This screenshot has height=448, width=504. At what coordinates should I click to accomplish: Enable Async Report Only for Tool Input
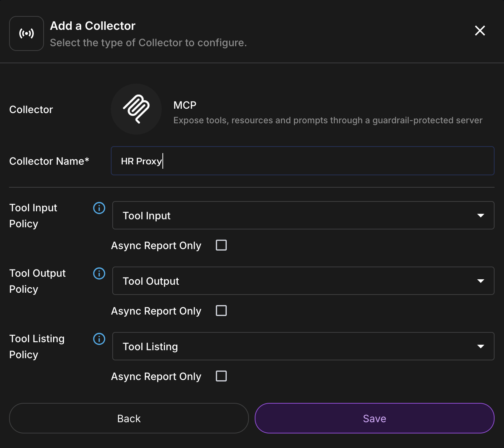221,245
